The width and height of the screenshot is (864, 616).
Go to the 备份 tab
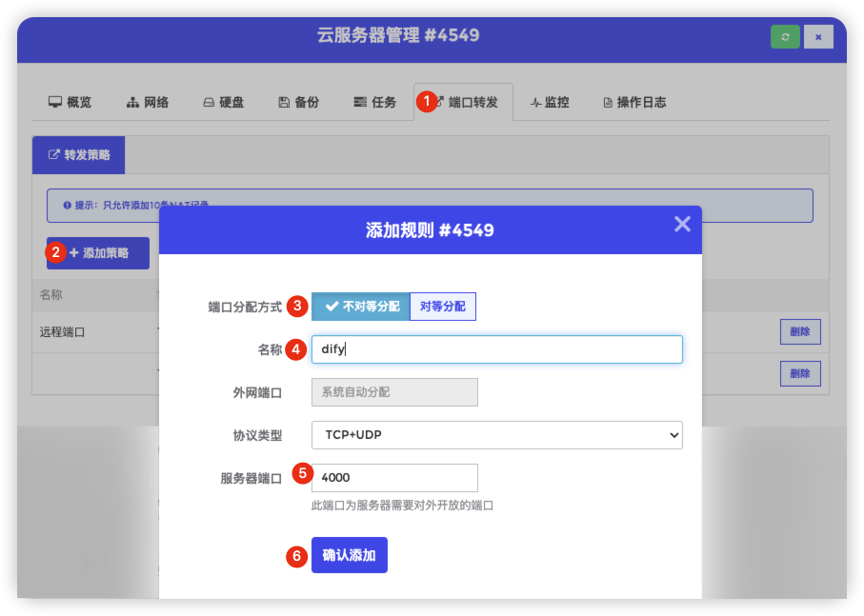299,103
